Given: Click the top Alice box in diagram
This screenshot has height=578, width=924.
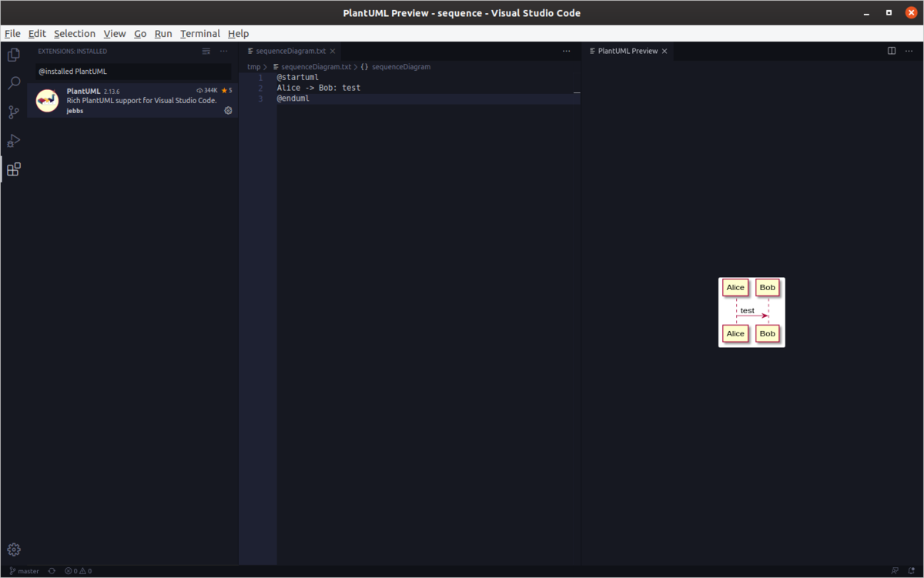Looking at the screenshot, I should pos(735,288).
